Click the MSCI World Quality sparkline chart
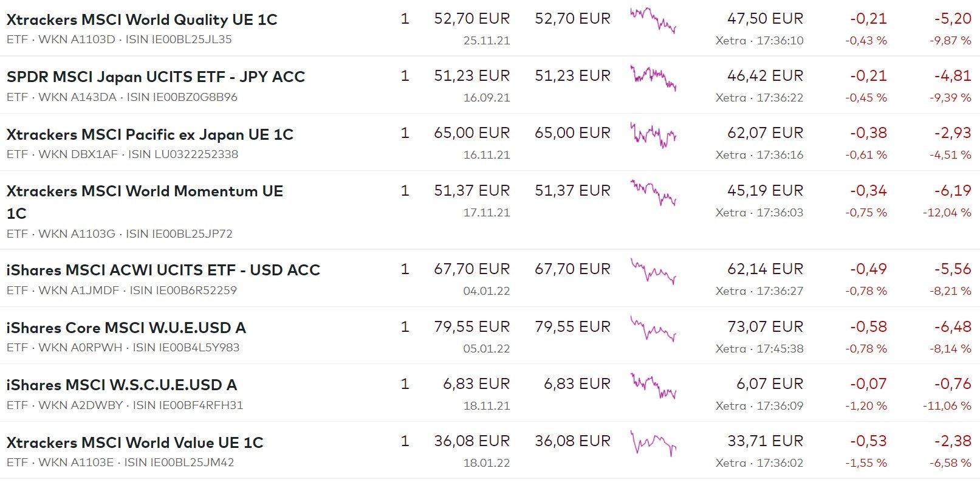 653,20
